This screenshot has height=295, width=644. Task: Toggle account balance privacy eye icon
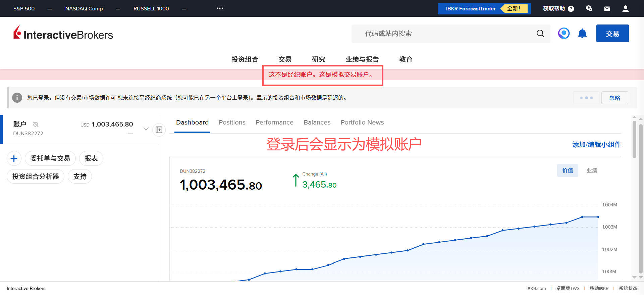(36, 124)
